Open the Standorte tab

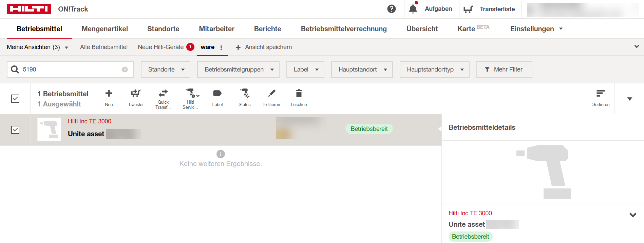click(x=163, y=29)
